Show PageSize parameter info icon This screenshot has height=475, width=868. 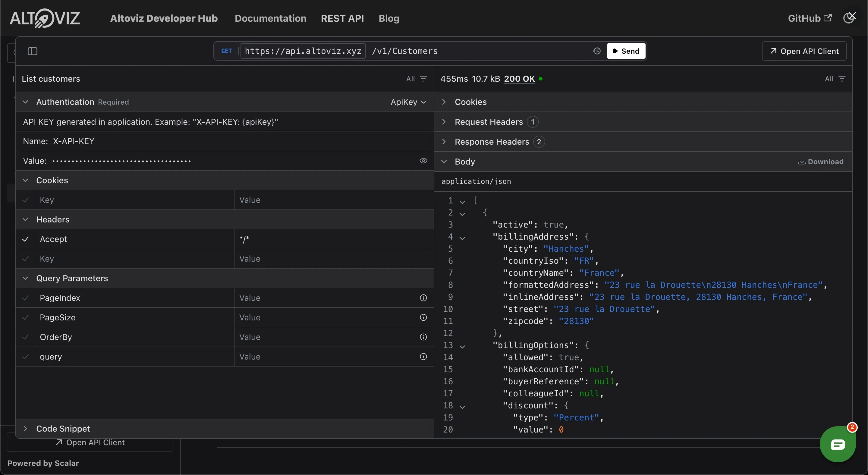(x=423, y=317)
